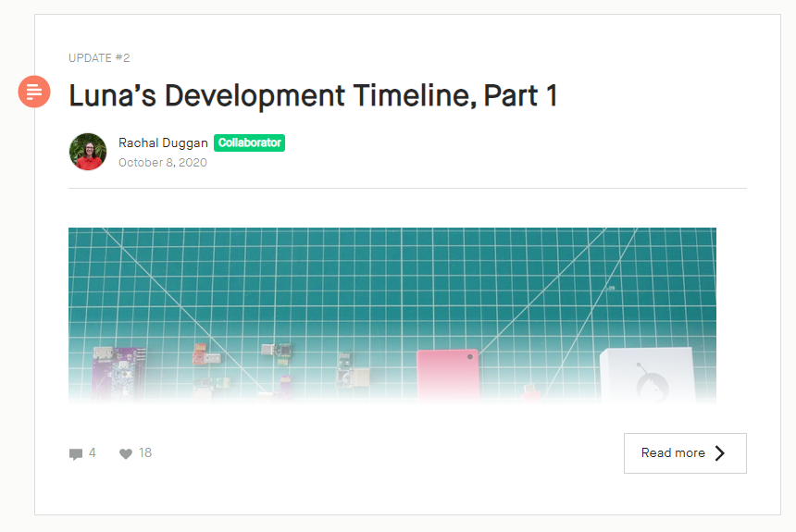Viewport: 796px width, 532px height.
Task: Open the circuit boards preview image
Action: [392, 315]
